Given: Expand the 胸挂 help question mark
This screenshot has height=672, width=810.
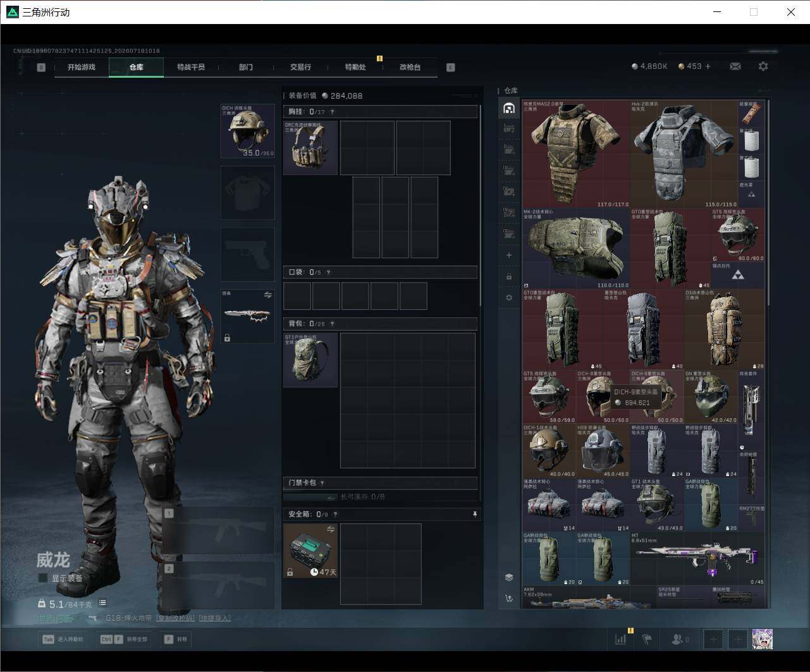Looking at the screenshot, I should (x=332, y=112).
